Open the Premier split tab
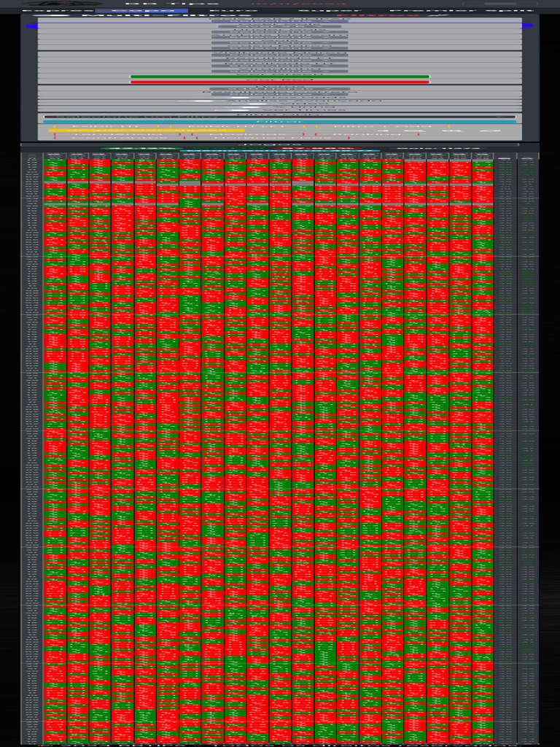 click(x=461, y=10)
